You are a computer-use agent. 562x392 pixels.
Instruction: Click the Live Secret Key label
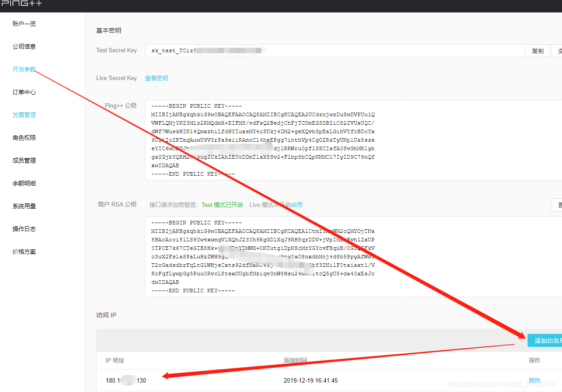(x=116, y=78)
